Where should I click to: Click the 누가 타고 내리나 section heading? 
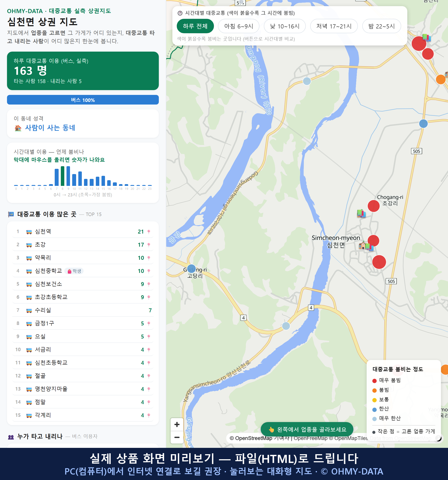point(40,436)
